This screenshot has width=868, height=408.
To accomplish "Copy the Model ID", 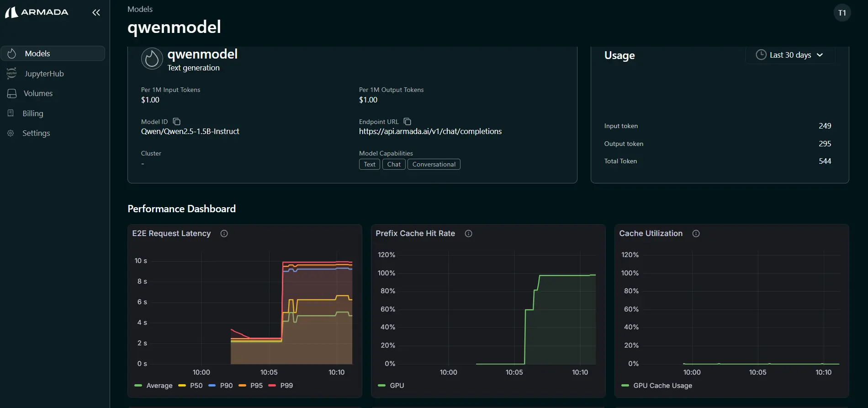I will (177, 122).
